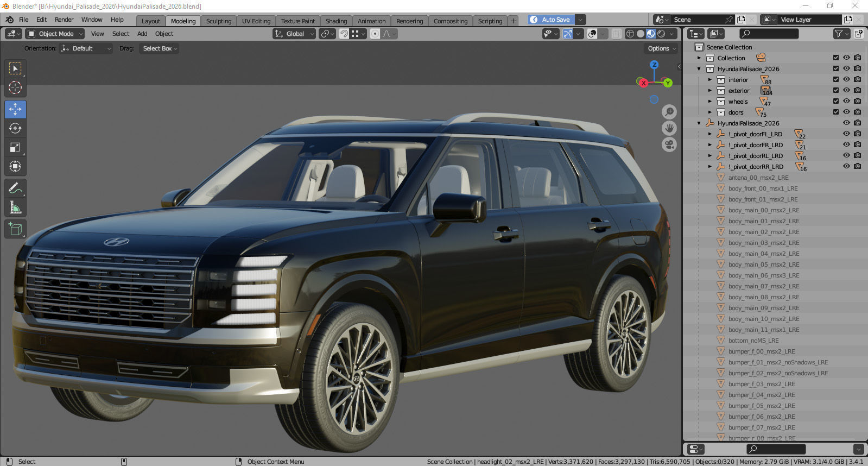Viewport: 868px width, 466px height.
Task: Toggle proportional editing icon
Action: (375, 34)
